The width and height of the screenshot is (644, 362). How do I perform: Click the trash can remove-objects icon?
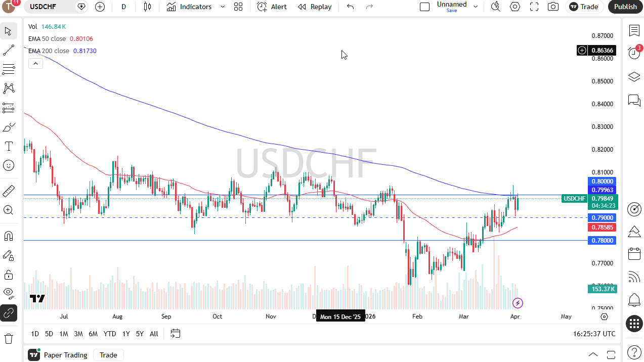(9, 338)
